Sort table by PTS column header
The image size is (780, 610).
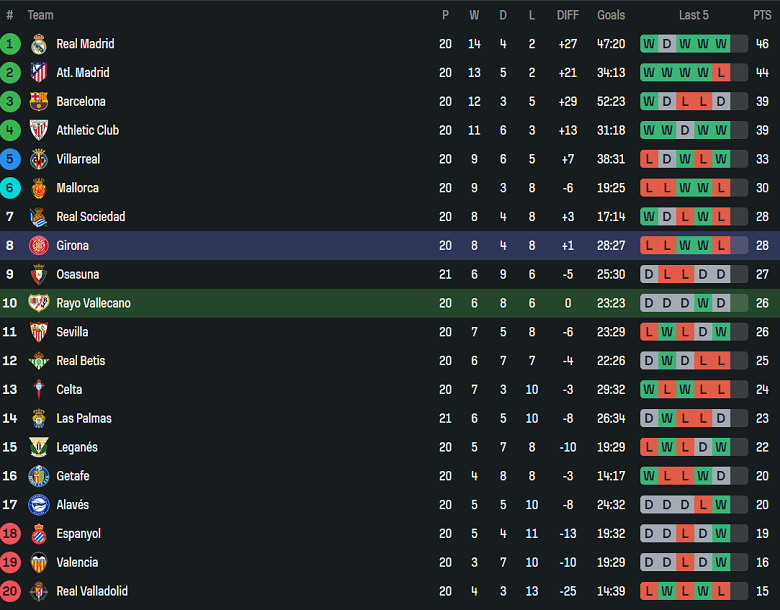pos(762,15)
